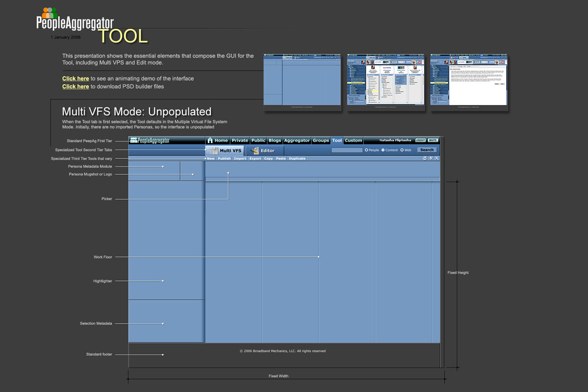Open the Private tab
The image size is (588, 392).
point(240,140)
